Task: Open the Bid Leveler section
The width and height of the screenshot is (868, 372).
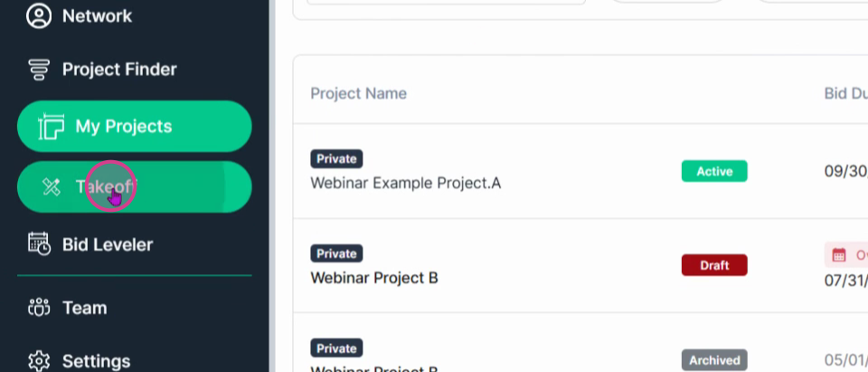Action: coord(108,244)
